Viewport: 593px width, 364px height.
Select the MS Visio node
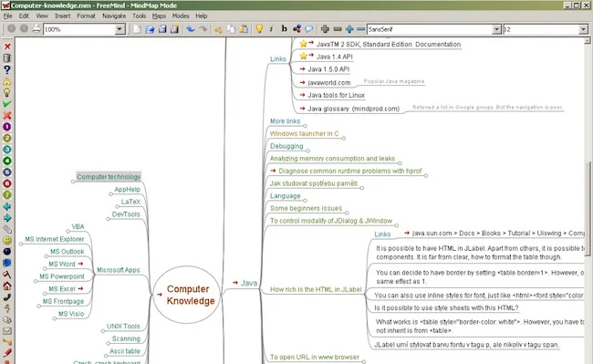click(71, 314)
